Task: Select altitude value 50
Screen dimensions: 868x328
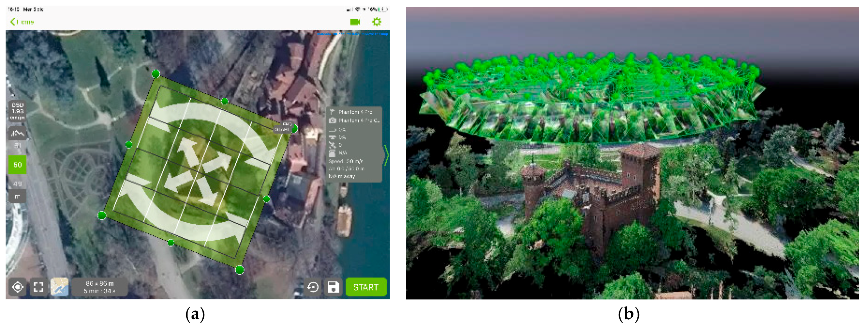Action: pos(17,165)
